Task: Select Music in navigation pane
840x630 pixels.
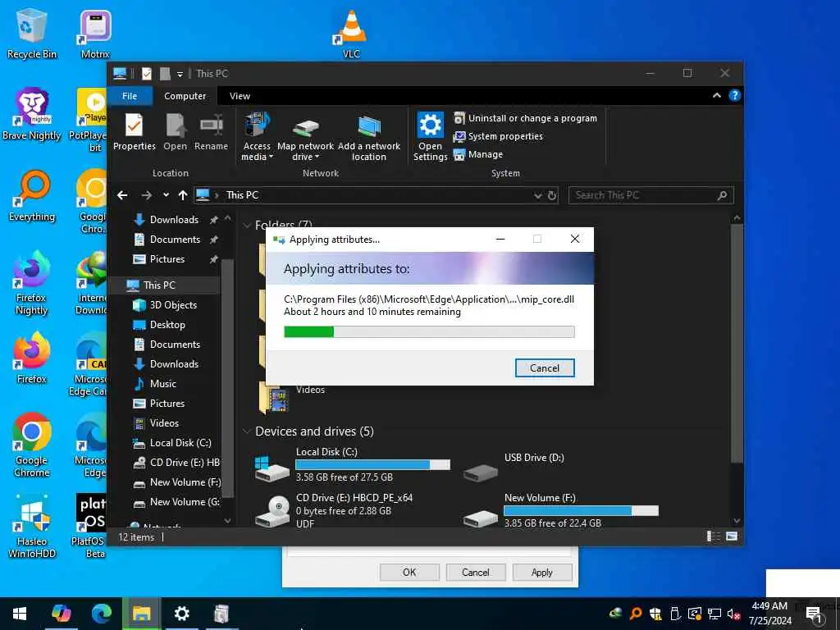Action: pyautogui.click(x=163, y=384)
